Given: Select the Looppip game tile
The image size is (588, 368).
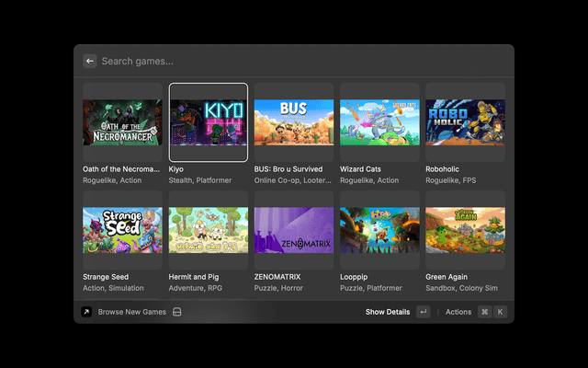Looking at the screenshot, I should point(379,230).
